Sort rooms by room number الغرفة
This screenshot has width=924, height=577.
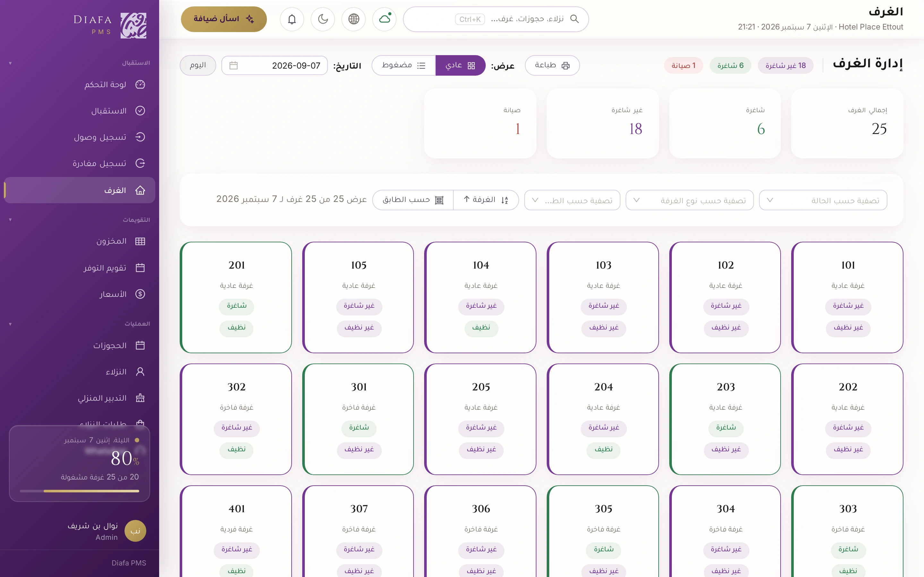coord(486,200)
